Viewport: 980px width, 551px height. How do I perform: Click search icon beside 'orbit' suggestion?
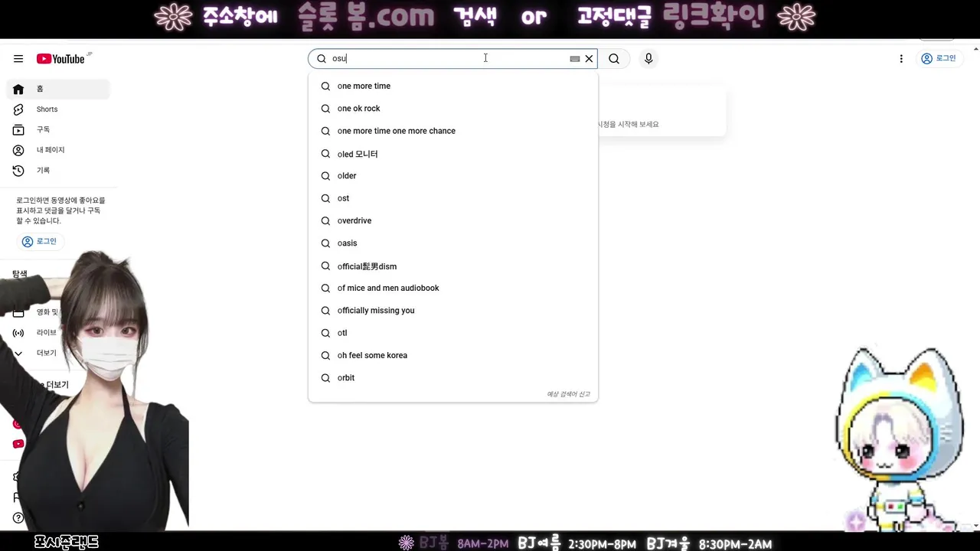click(x=325, y=378)
